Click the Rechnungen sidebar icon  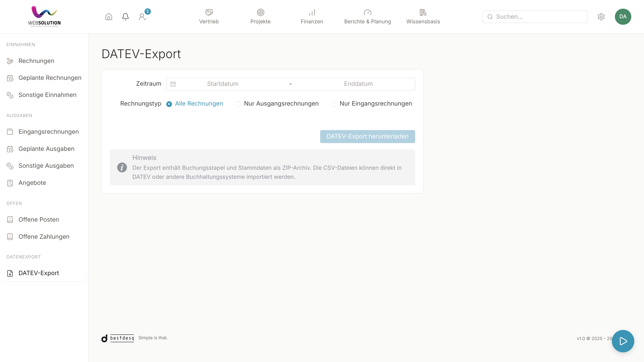coord(10,61)
